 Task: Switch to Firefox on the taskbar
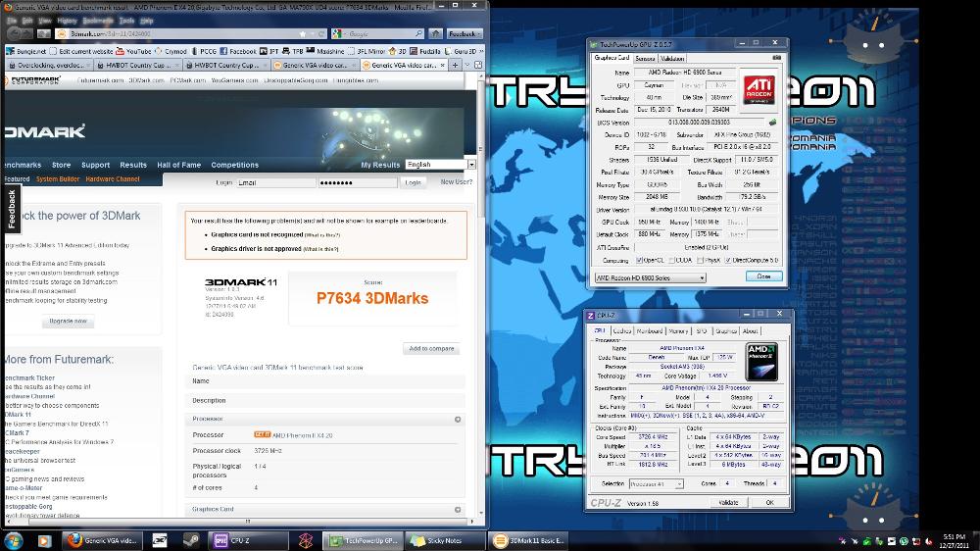point(103,540)
